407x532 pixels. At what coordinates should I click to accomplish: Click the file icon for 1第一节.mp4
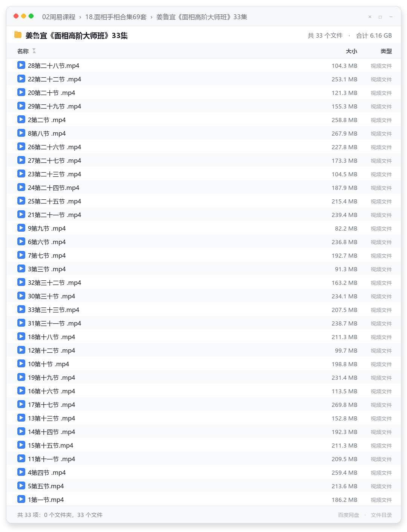tap(21, 499)
